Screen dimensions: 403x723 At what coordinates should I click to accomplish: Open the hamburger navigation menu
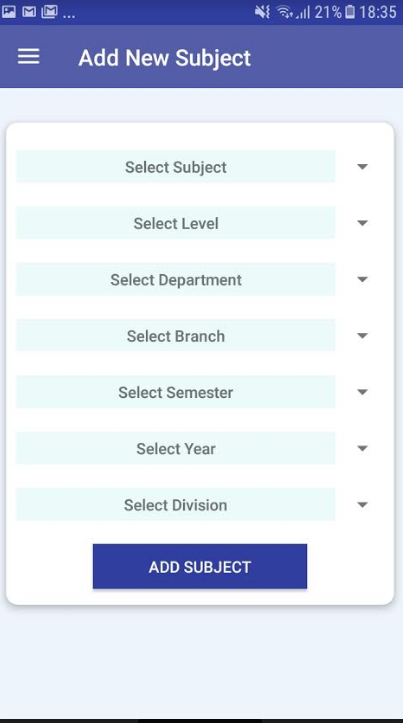pyautogui.click(x=29, y=57)
